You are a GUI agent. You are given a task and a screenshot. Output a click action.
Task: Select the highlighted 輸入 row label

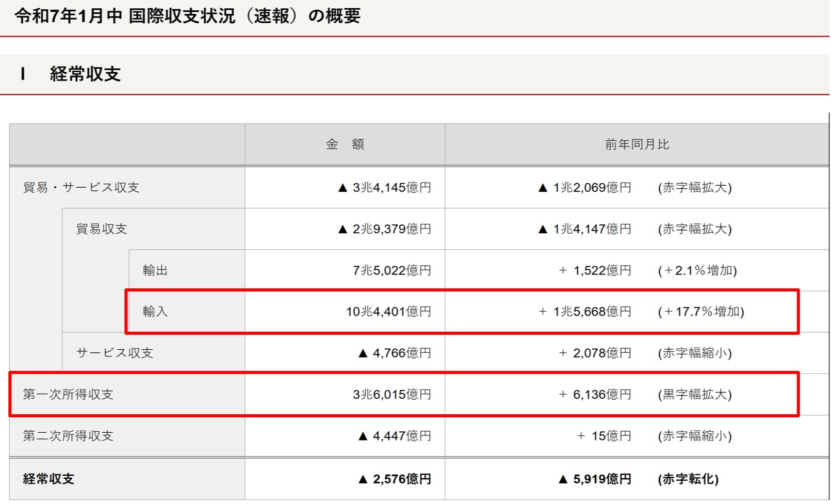tap(155, 312)
